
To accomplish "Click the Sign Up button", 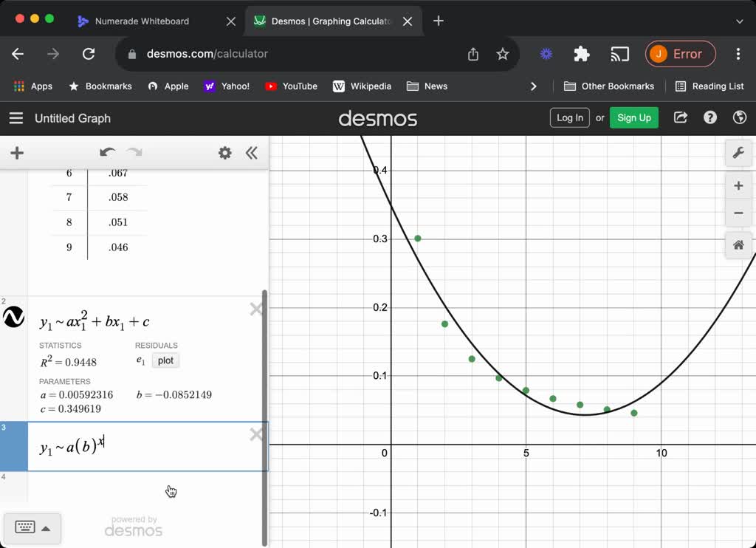I will click(633, 117).
